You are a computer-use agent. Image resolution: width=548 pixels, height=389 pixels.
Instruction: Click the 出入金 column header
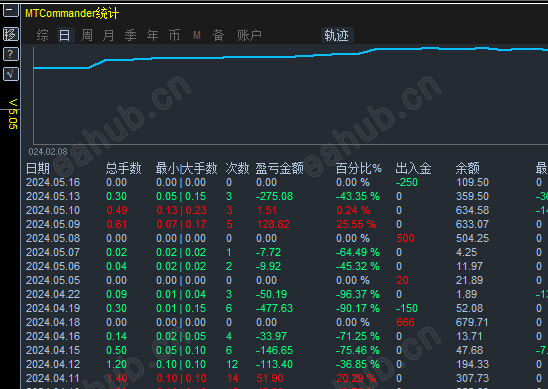[x=413, y=168]
